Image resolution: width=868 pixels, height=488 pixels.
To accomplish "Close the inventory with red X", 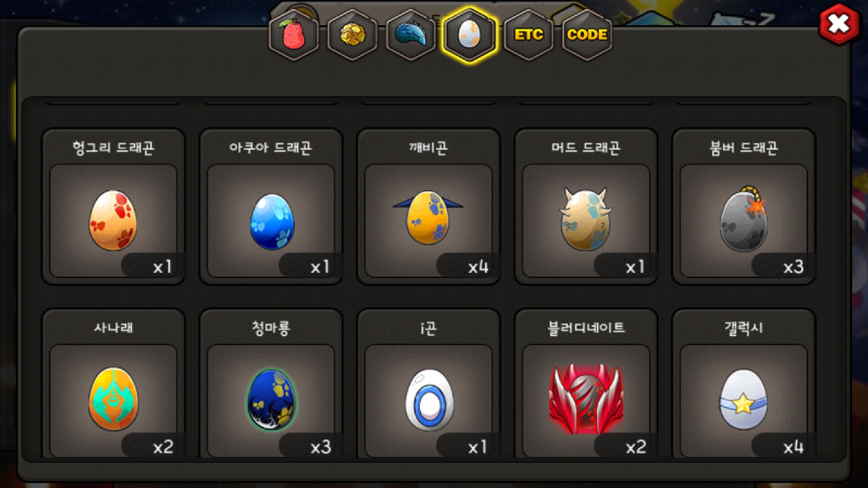I will [839, 24].
